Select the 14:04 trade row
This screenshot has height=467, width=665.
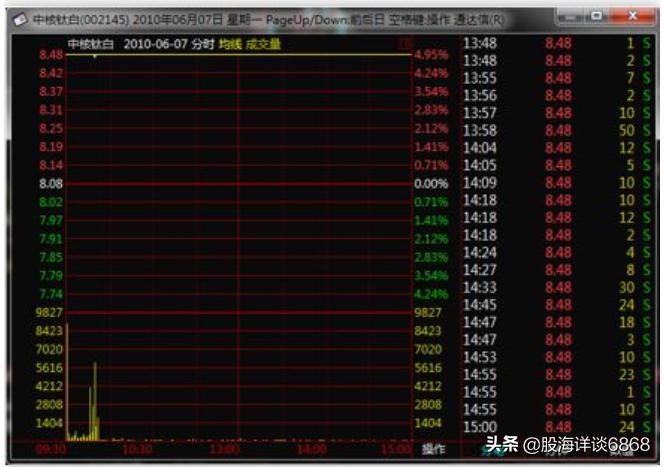point(556,148)
